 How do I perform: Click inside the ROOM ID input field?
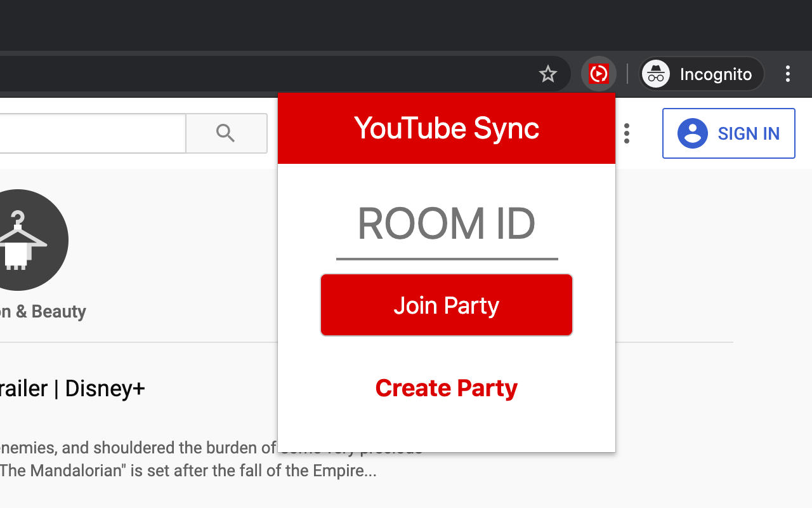coord(446,225)
